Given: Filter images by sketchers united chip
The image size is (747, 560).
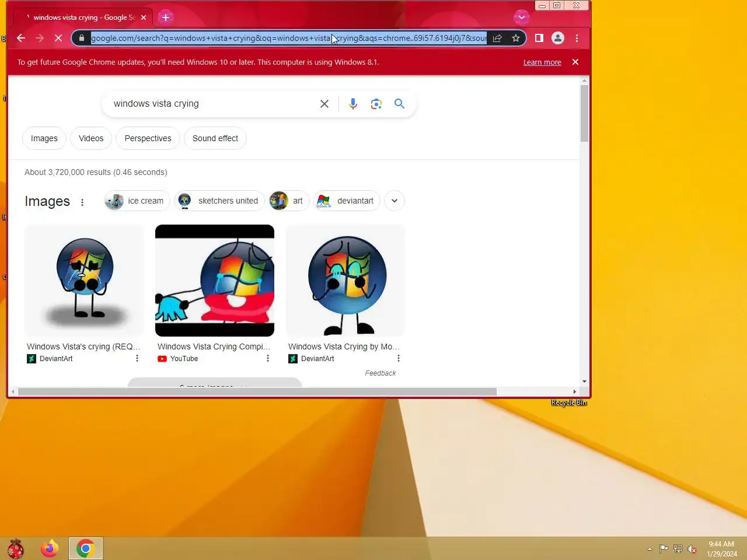Looking at the screenshot, I should click(219, 201).
